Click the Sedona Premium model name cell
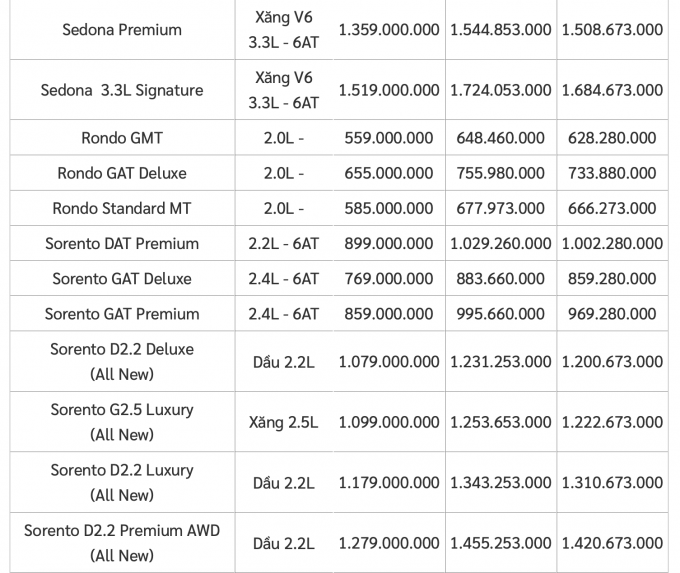Screen dimensions: 680x573 click(122, 30)
